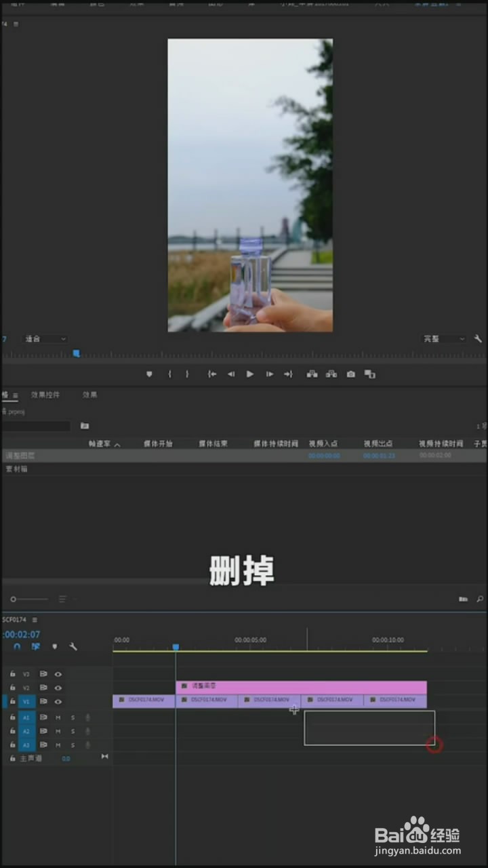Target the V1 video track

26,701
